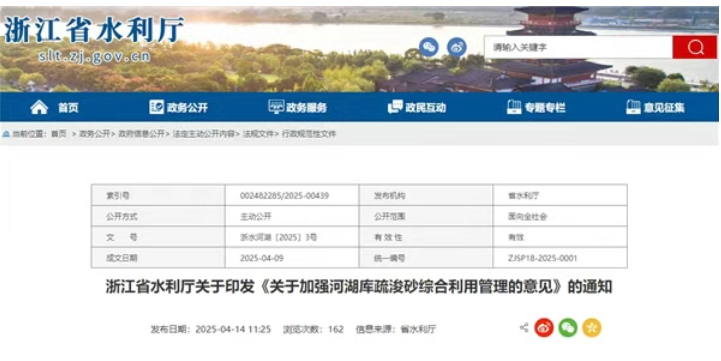Image resolution: width=721 pixels, height=361 pixels.
Task: Click the share icon below the article title
Action: (524, 328)
